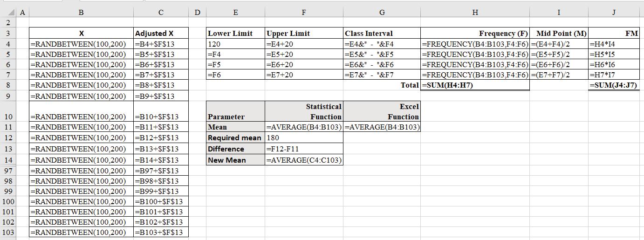This screenshot has width=644, height=240.
Task: Select the =B103+$F$13 cell
Action: pyautogui.click(x=161, y=232)
